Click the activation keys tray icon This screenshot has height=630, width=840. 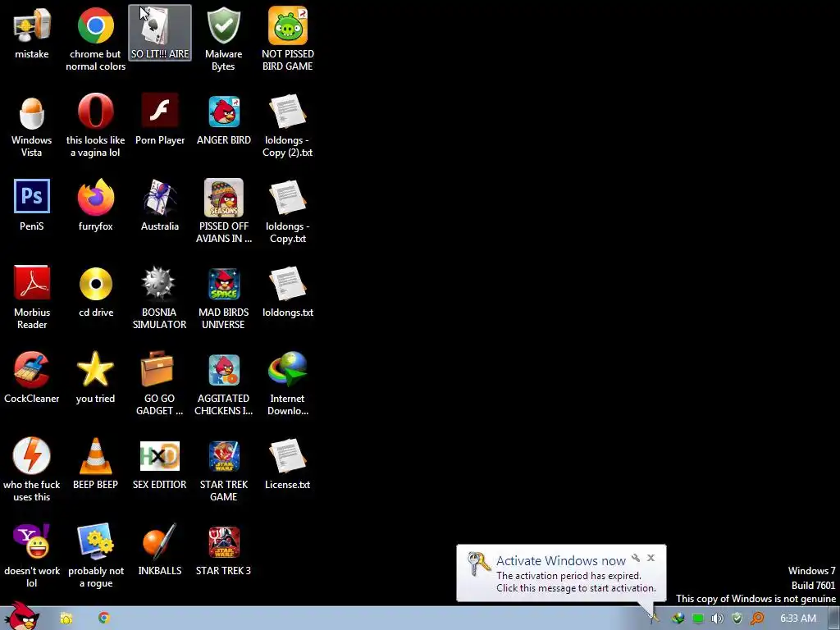click(x=654, y=619)
